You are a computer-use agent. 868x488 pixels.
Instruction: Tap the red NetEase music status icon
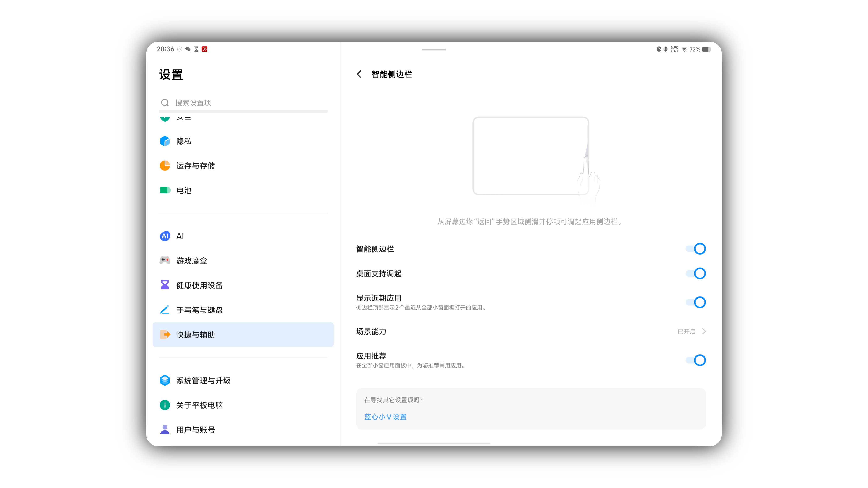pos(205,49)
